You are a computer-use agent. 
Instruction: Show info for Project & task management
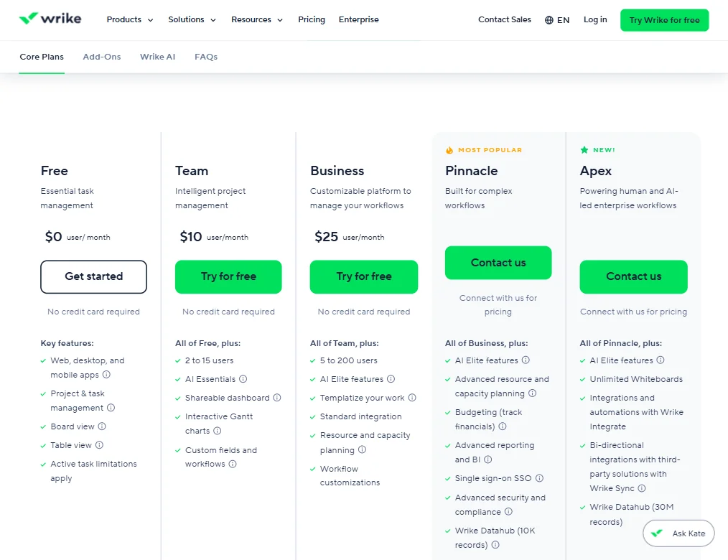pyautogui.click(x=111, y=407)
